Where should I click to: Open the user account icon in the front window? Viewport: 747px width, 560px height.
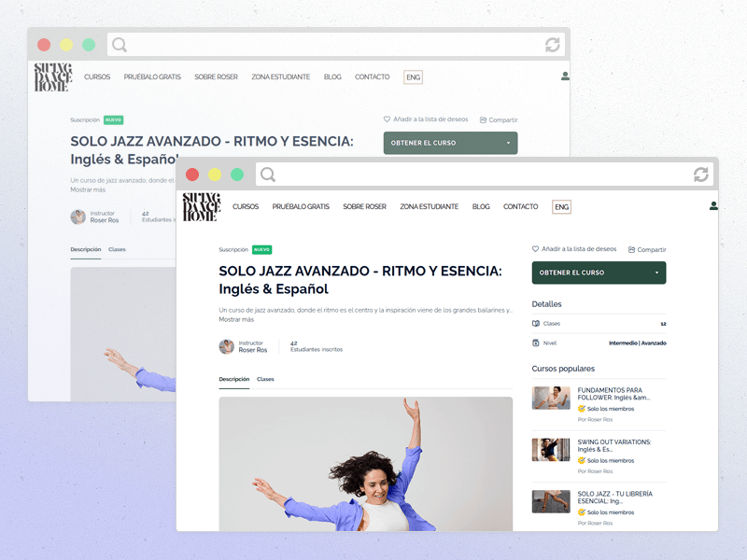(x=713, y=206)
